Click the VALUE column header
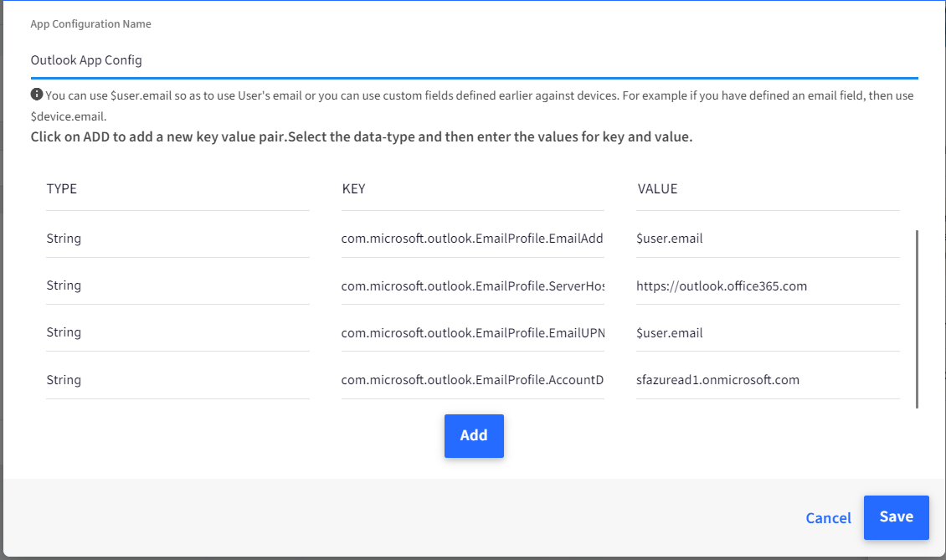The width and height of the screenshot is (946, 560). [x=658, y=189]
